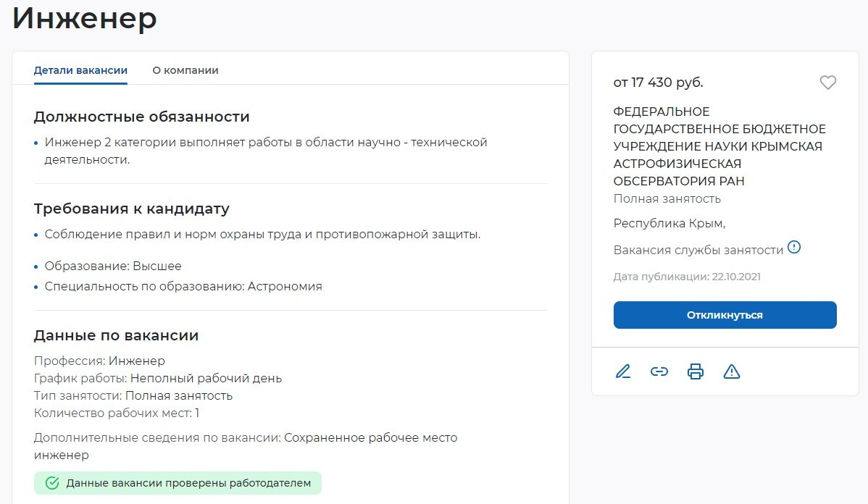868x504 pixels.
Task: Report the vacancy with the warning triangle icon
Action: (x=732, y=371)
